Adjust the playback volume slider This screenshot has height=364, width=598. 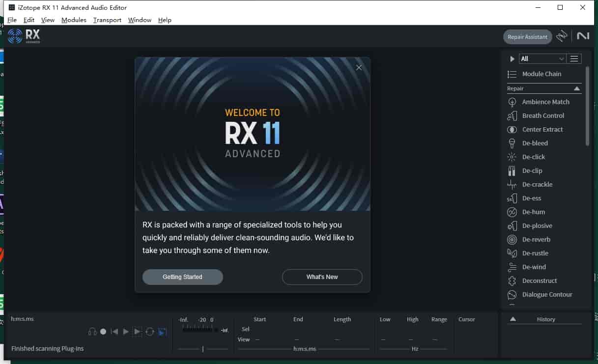(203, 348)
